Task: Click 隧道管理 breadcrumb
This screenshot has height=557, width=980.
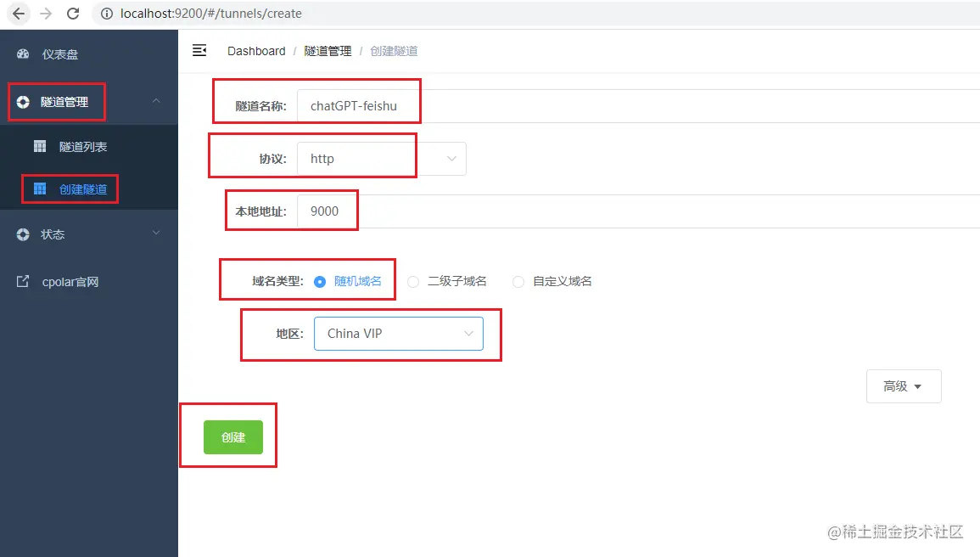Action: coord(328,51)
